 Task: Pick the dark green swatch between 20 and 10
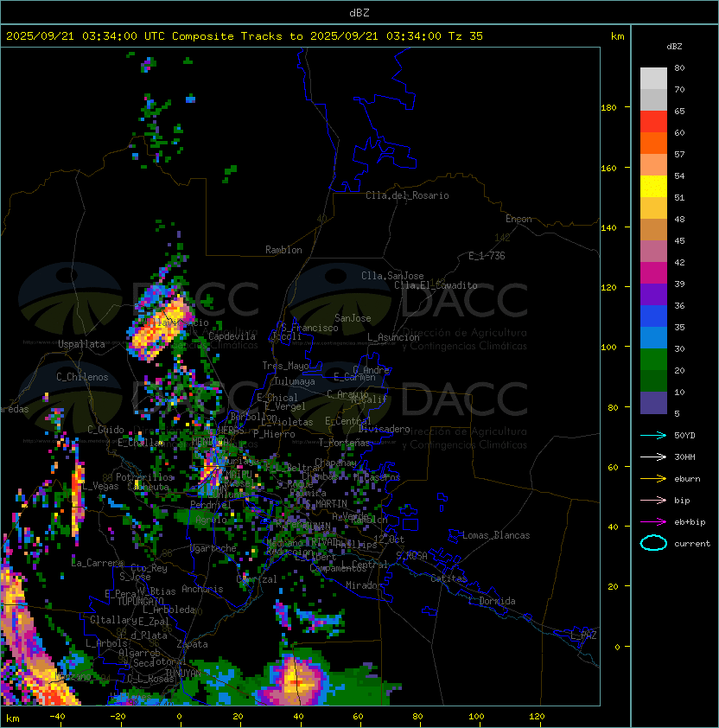pyautogui.click(x=653, y=381)
